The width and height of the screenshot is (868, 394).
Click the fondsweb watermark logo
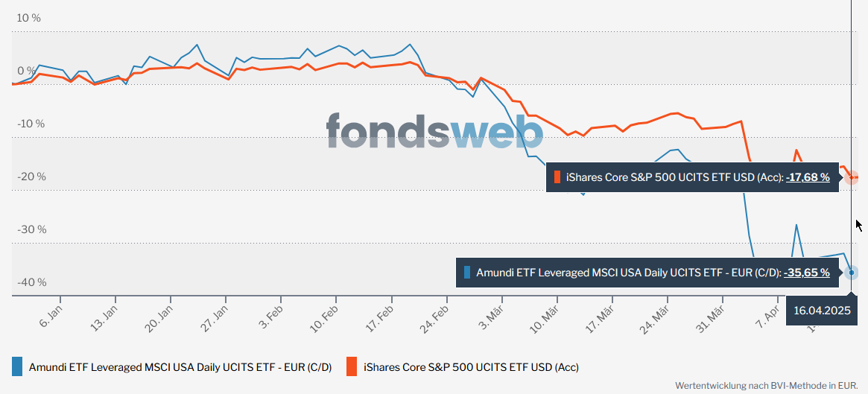pyautogui.click(x=434, y=131)
